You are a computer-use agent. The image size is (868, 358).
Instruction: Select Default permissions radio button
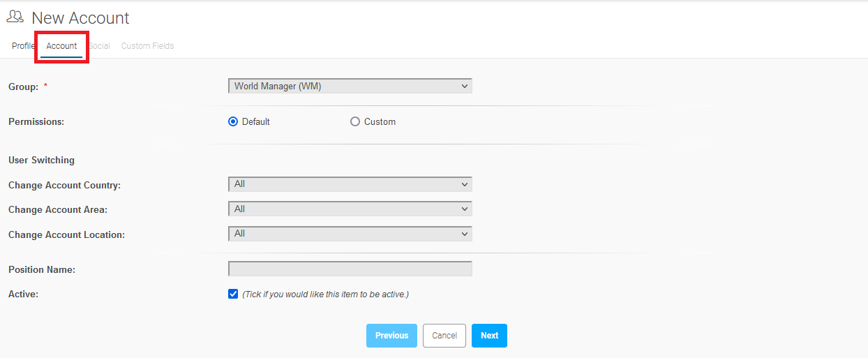[x=233, y=121]
